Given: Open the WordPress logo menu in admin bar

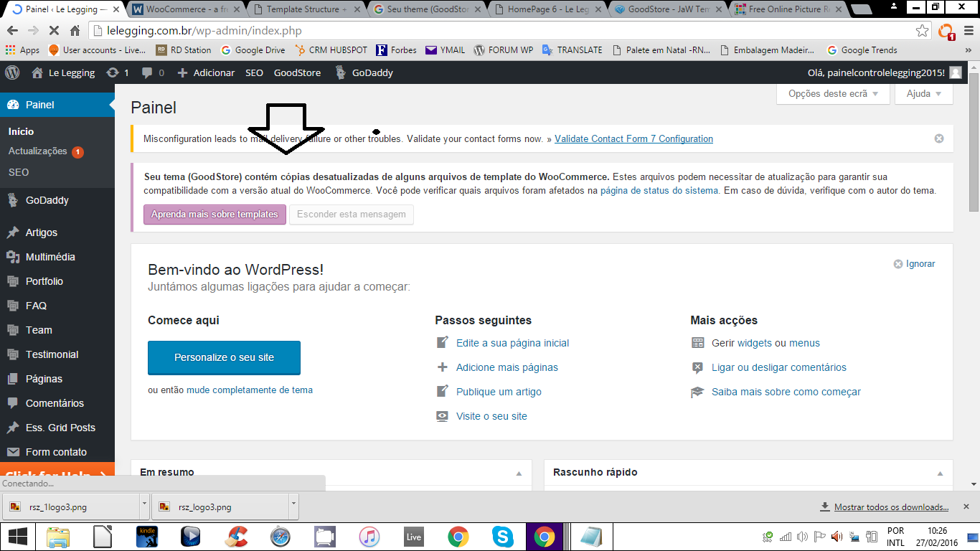Looking at the screenshot, I should (x=12, y=72).
